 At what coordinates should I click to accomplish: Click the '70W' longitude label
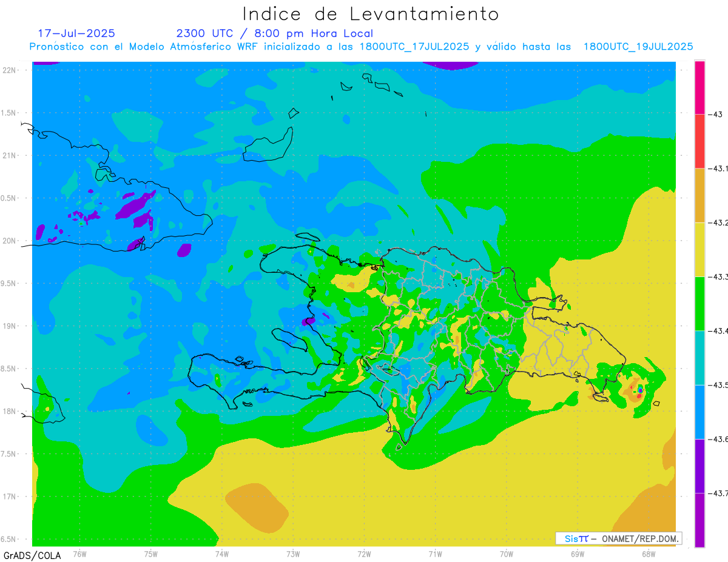click(x=506, y=554)
